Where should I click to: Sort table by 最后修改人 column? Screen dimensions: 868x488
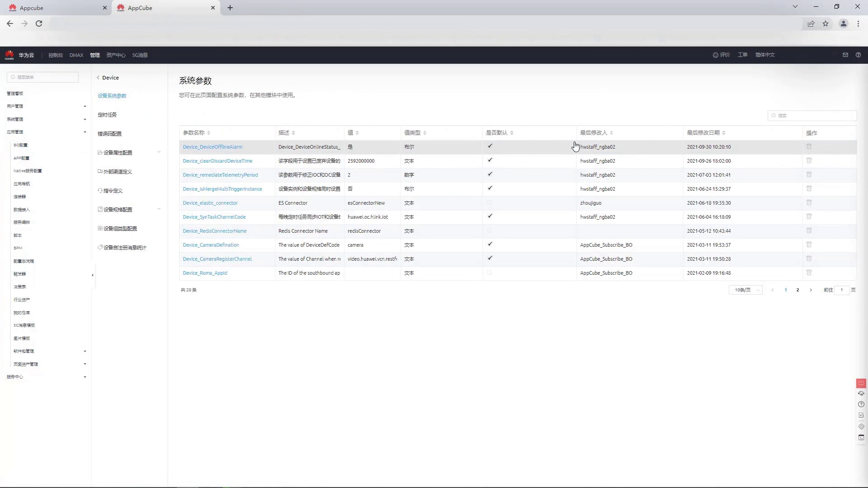611,133
